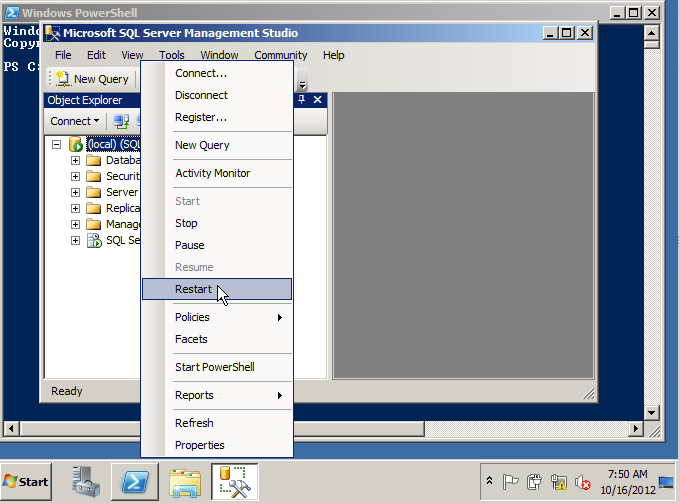Expand the Replication node
This screenshot has width=680, height=503.
[75, 209]
